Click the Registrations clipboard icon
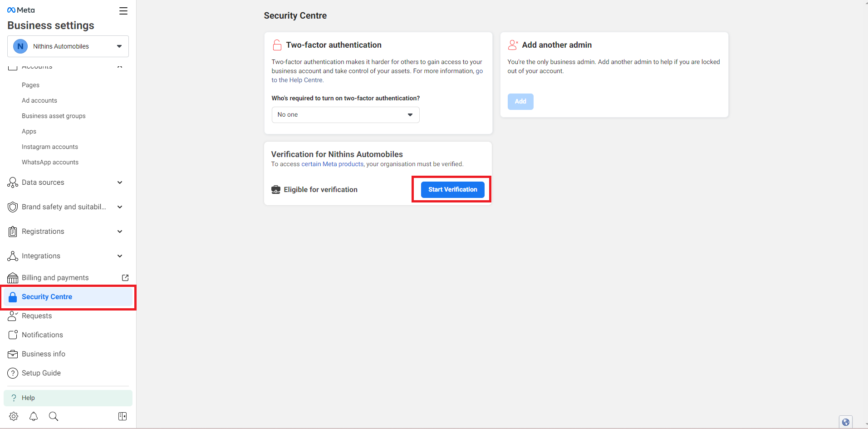 (x=13, y=232)
